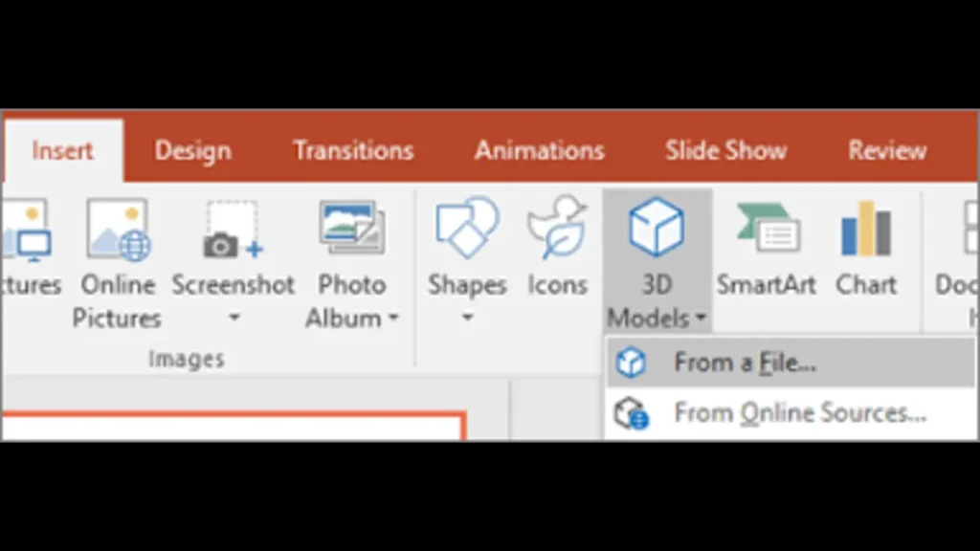This screenshot has width=980, height=551.
Task: Insert Icons using the duck icon
Action: [558, 228]
